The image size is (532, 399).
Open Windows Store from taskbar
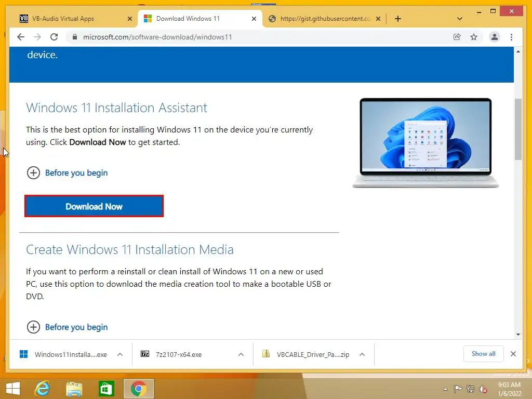pos(106,389)
